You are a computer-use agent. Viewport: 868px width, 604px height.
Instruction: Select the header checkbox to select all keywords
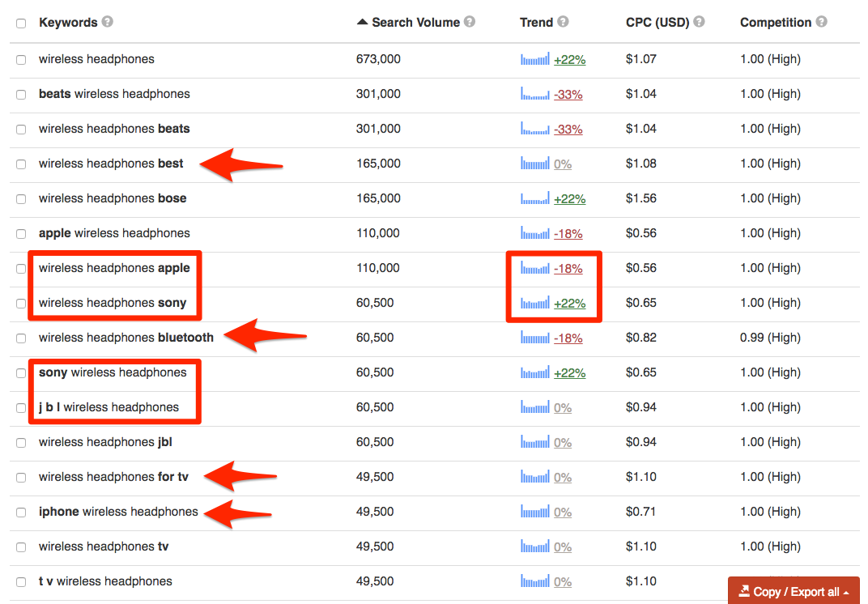(x=20, y=23)
